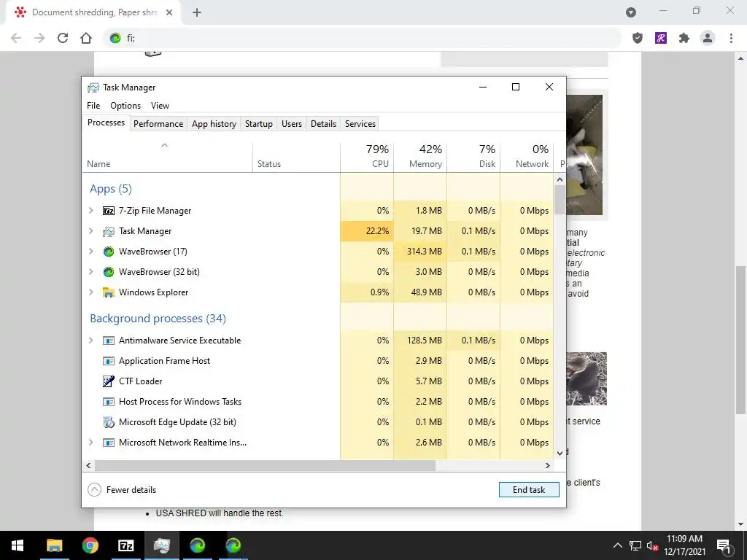747x560 pixels.
Task: Click the process list scroll down arrow
Action: tap(560, 454)
